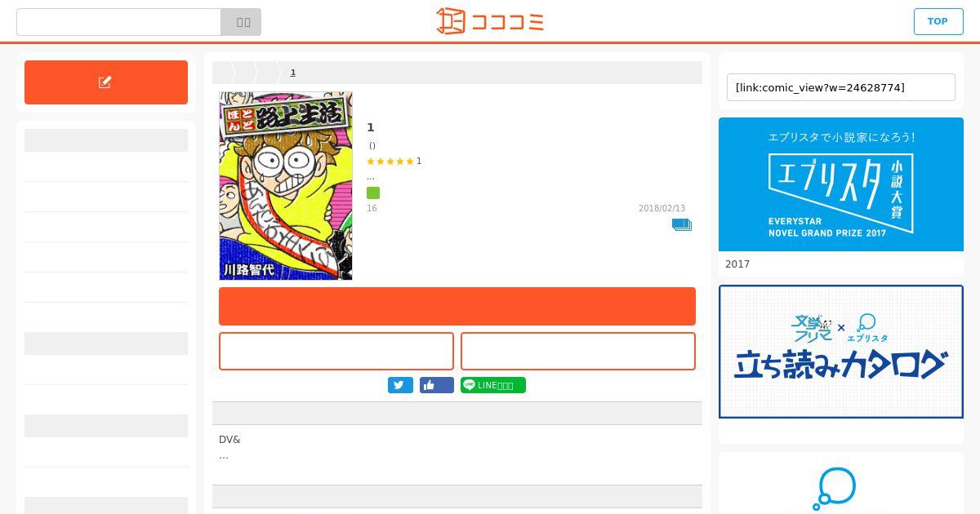
Task: Like the page with the Facebook thumbs-up icon
Action: [437, 385]
